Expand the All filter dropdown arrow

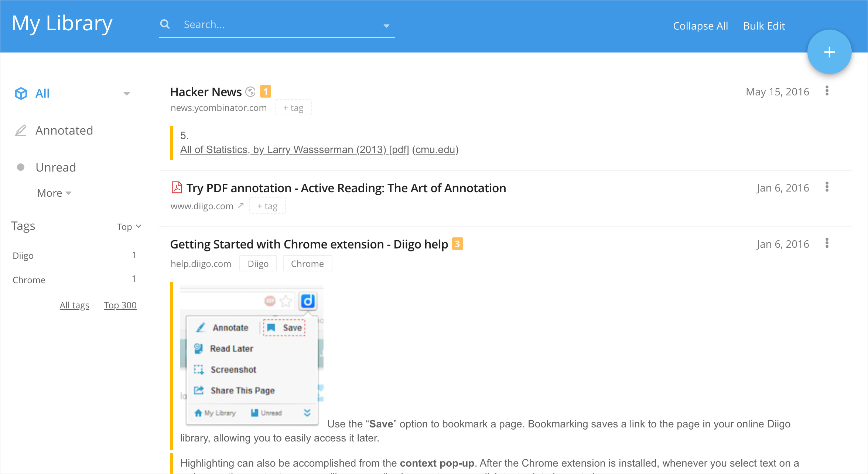pos(127,94)
